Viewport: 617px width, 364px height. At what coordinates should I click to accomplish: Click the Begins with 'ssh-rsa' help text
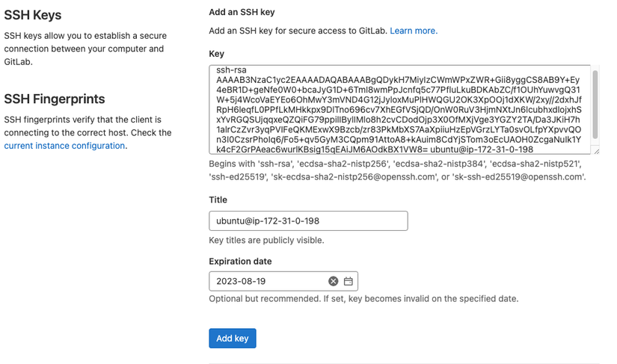tap(397, 170)
